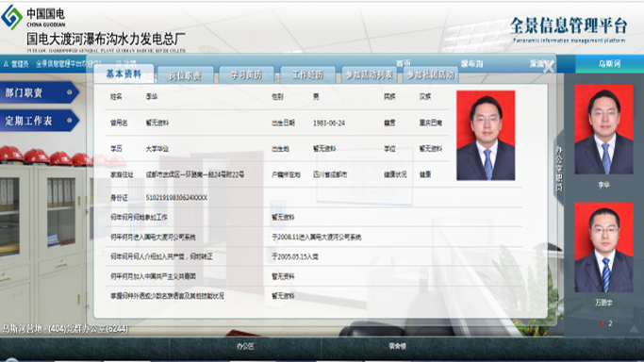
Task: Click the administrator user icon
Action: coord(6,64)
